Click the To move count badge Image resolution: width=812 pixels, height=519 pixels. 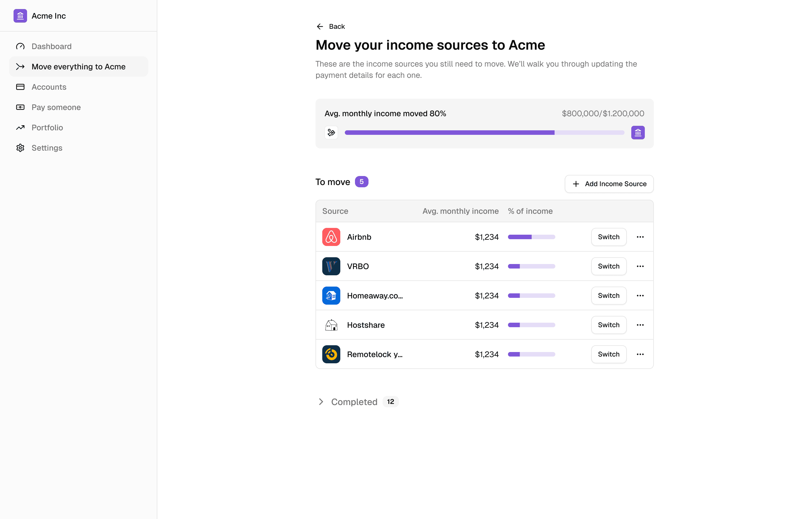click(x=361, y=182)
